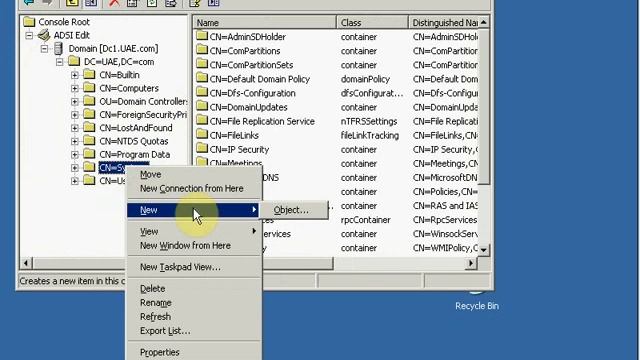This screenshot has height=360, width=640.
Task: Click folder icon beside CN=IP Security
Action: [x=202, y=149]
